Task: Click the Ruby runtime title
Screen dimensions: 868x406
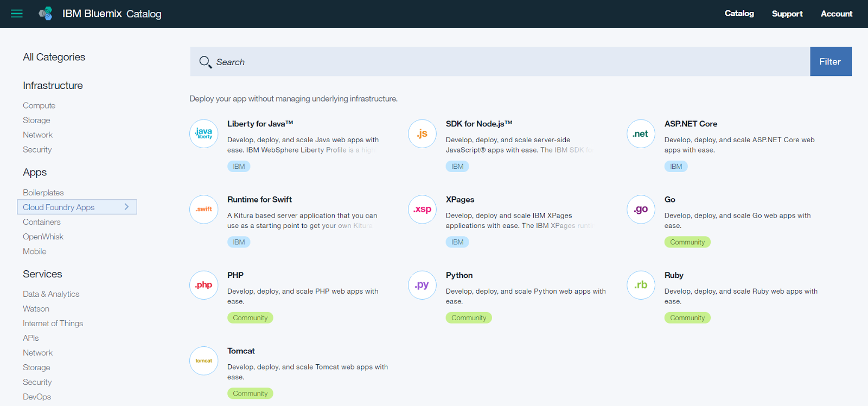Action: coord(674,275)
